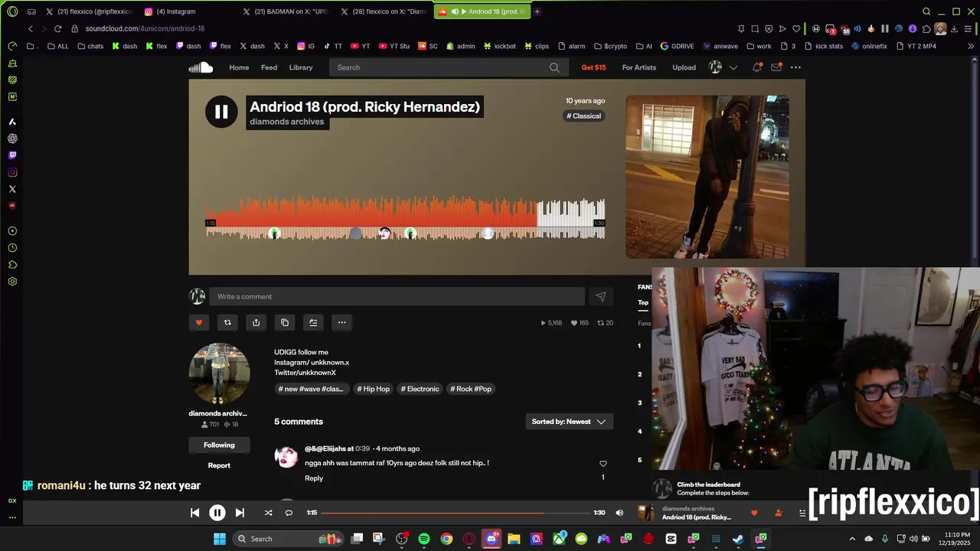Open Opera sidebar settings gear
The height and width of the screenshot is (551, 980).
(12, 282)
